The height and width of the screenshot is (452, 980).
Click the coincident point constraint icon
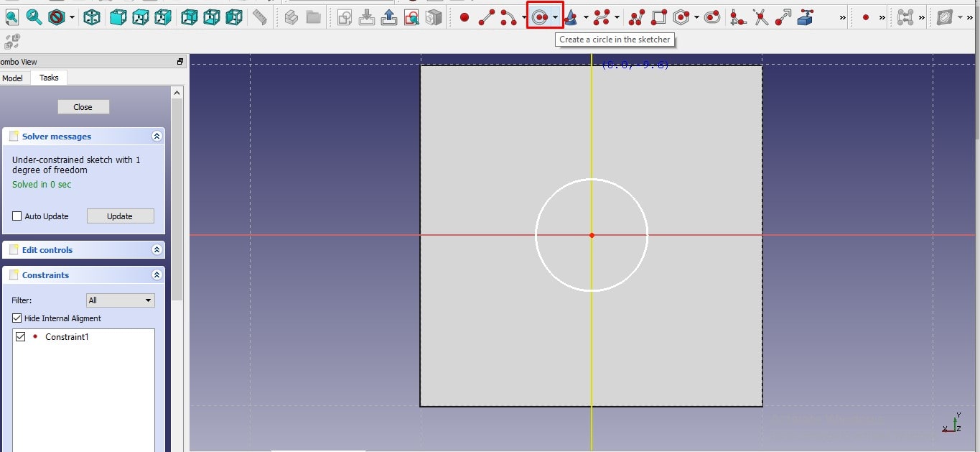866,17
